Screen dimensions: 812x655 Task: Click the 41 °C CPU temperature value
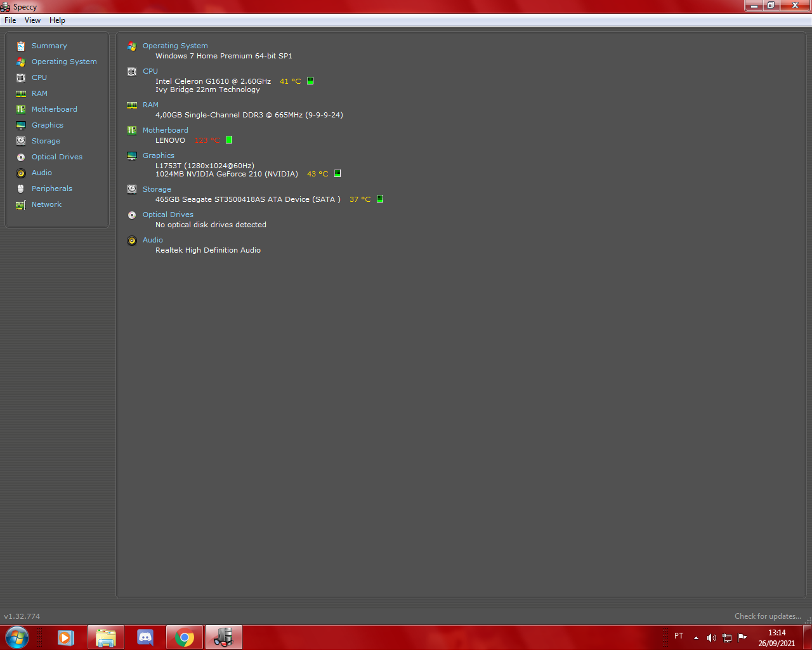tap(291, 81)
